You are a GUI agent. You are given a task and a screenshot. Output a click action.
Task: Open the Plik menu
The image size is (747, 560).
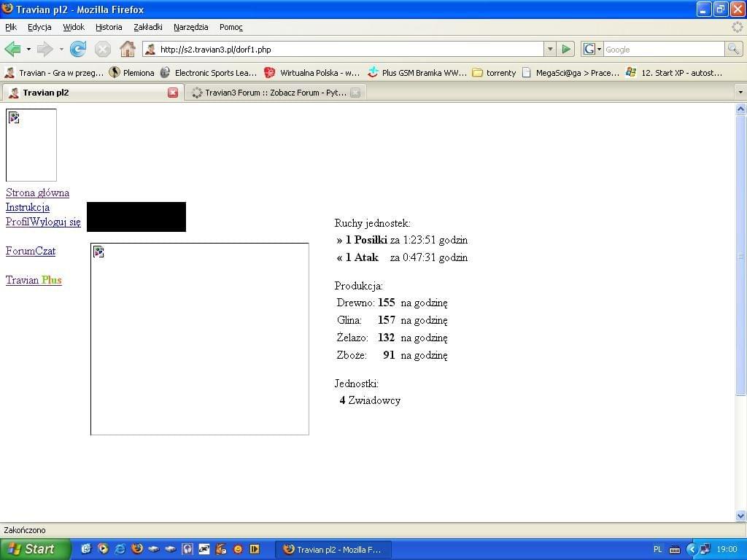11,27
